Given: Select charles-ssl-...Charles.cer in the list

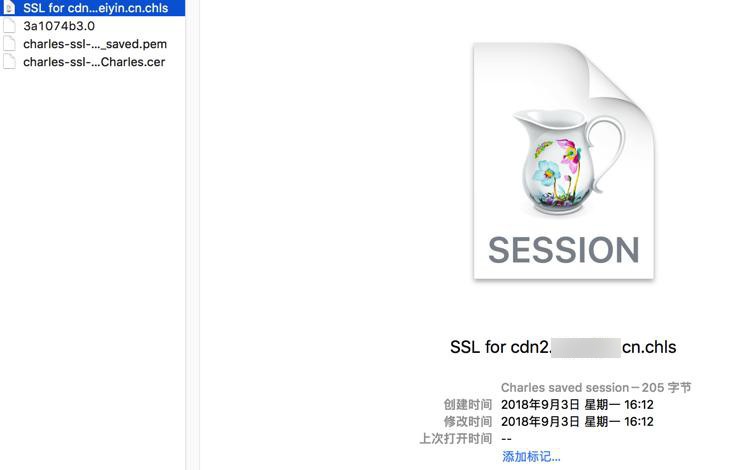Looking at the screenshot, I should click(x=94, y=62).
